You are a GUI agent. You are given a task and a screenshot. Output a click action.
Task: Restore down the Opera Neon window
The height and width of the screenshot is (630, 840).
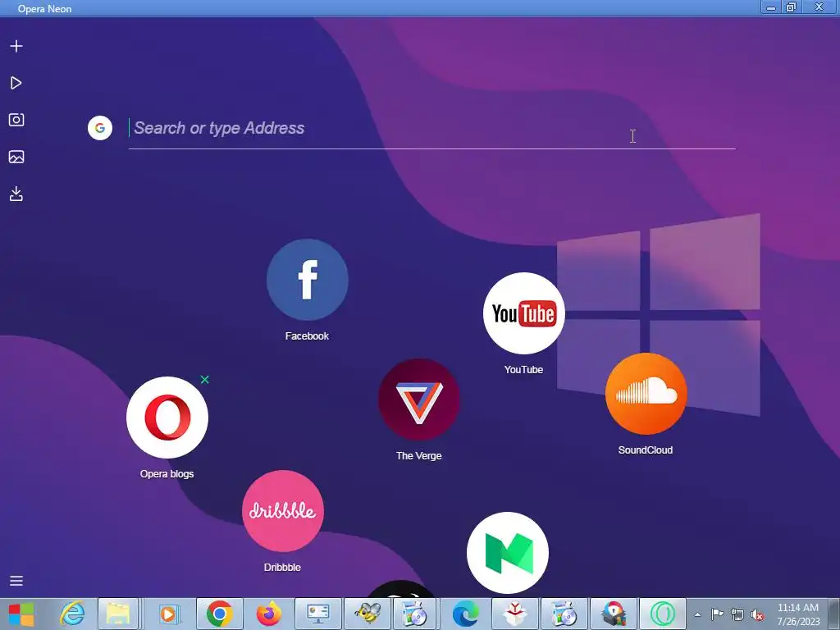pos(791,7)
